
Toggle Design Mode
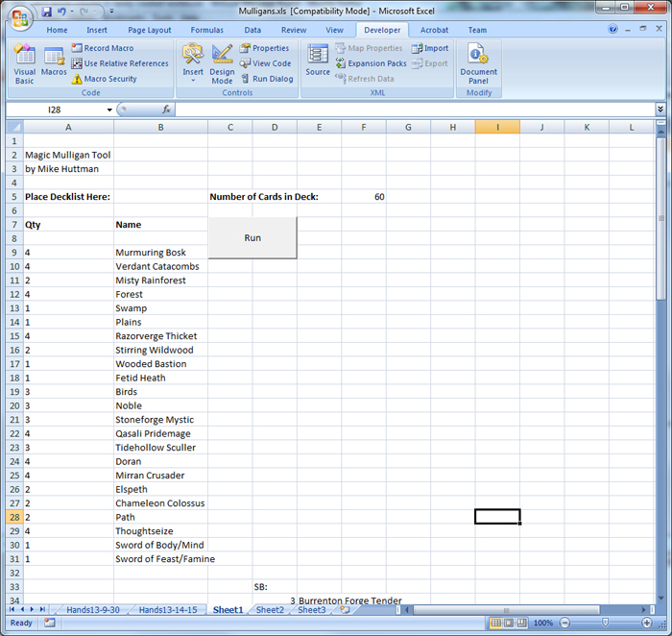click(222, 63)
